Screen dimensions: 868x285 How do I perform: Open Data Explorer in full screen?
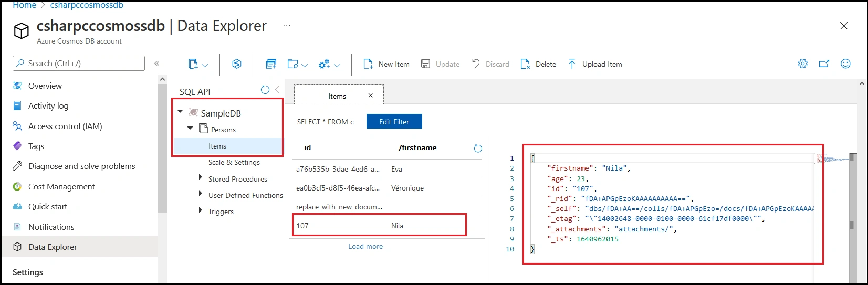824,64
